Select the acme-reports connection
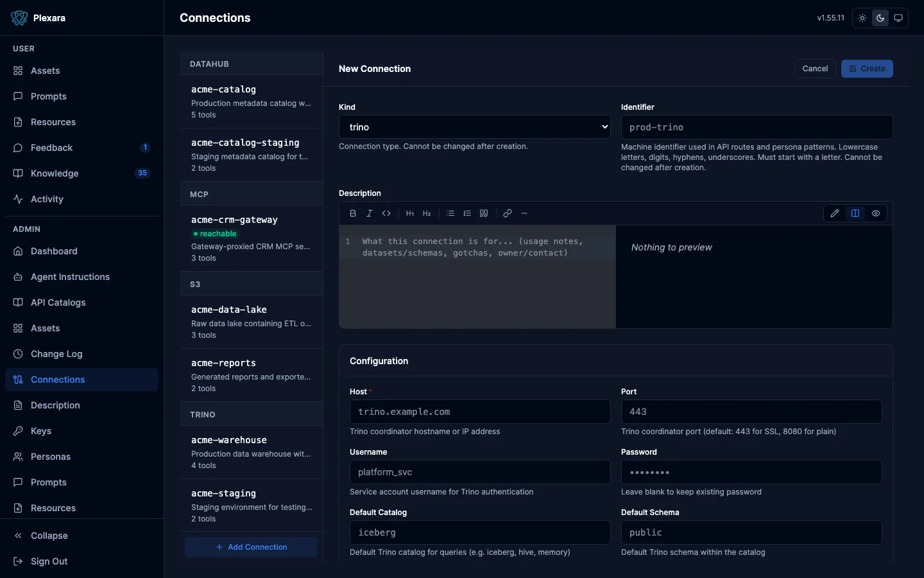This screenshot has width=924, height=578. tap(251, 375)
